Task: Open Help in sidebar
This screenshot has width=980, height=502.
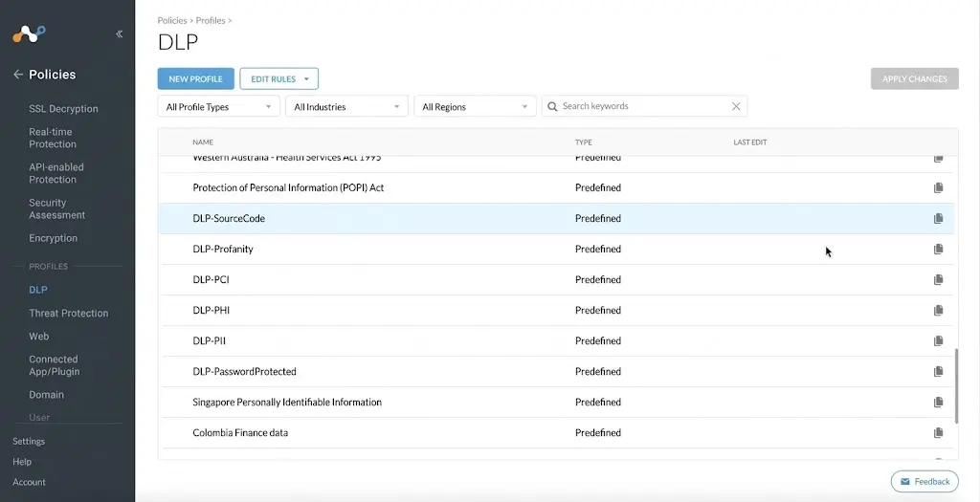Action: tap(22, 462)
